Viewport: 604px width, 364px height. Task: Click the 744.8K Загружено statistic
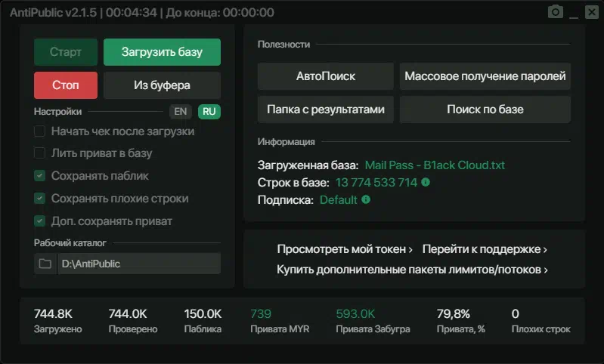pos(57,320)
